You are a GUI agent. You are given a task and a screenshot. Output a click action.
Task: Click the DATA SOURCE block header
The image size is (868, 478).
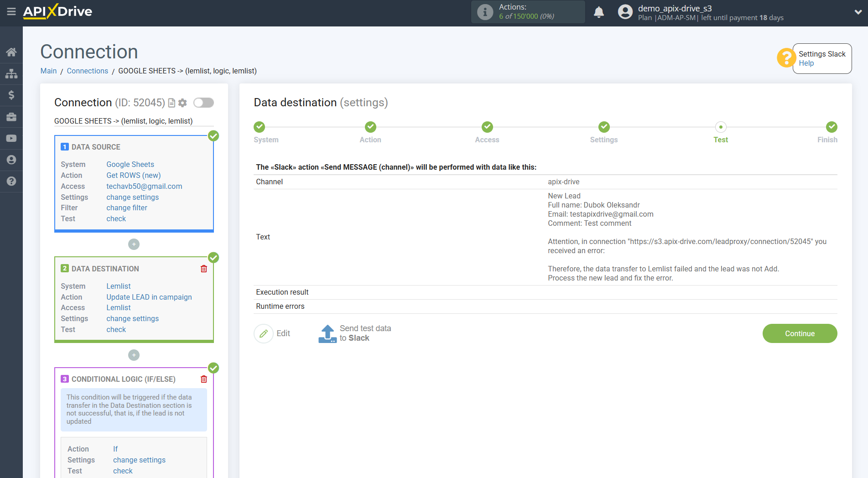[96, 147]
